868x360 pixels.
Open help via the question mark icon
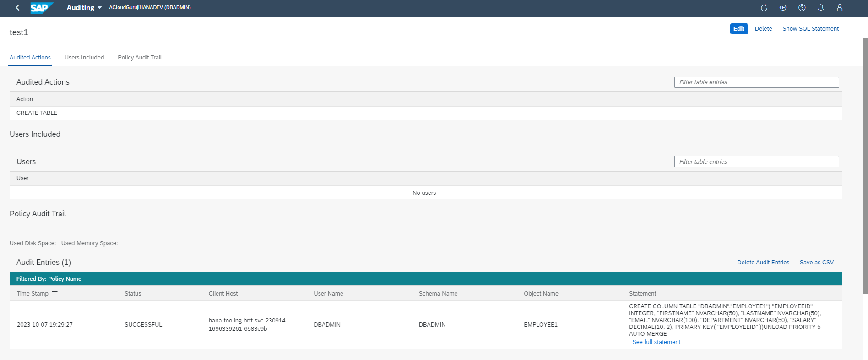(x=802, y=8)
